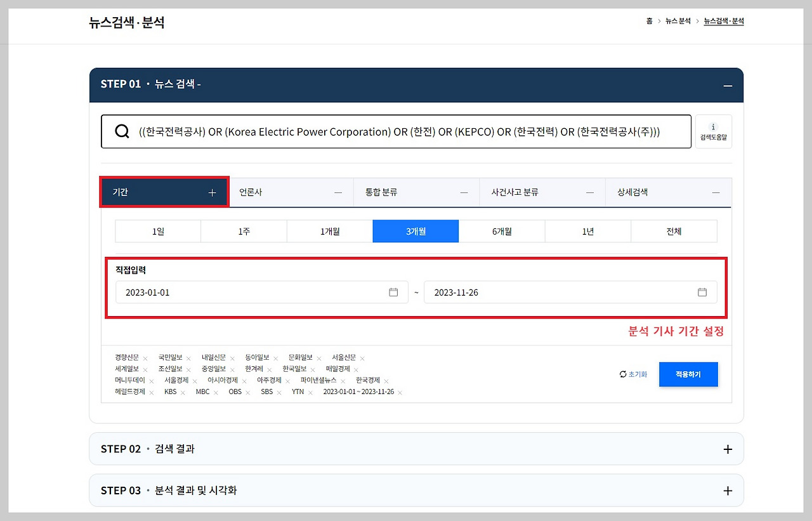Remove the 한국일보 filter tag
The height and width of the screenshot is (521, 812).
[x=313, y=370]
